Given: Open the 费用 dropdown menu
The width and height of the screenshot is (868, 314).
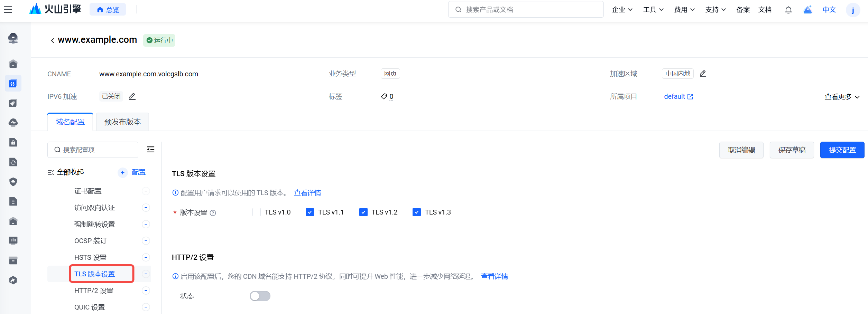Looking at the screenshot, I should pyautogui.click(x=684, y=10).
